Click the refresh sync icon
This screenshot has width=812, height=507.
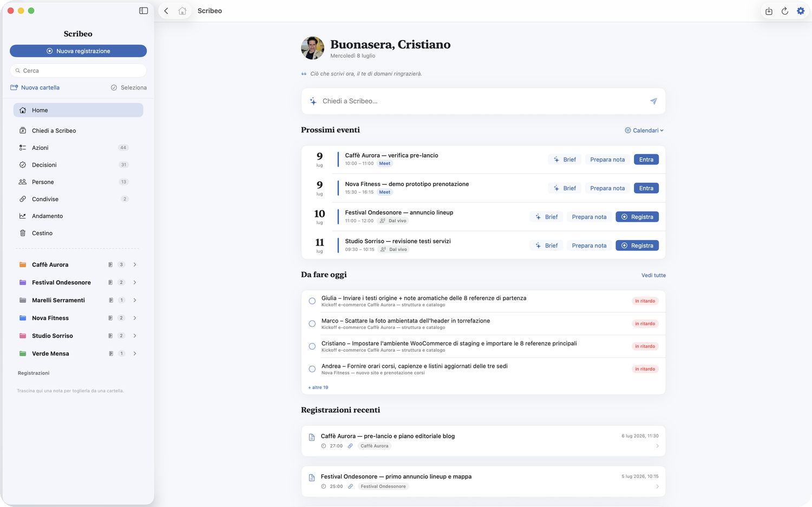[784, 11]
